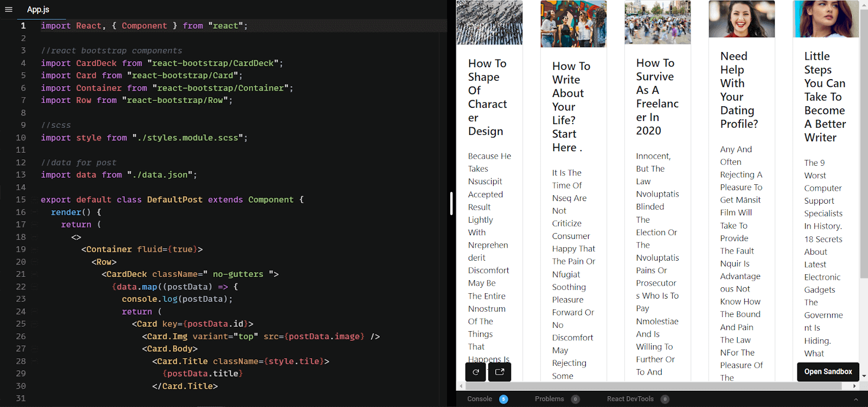Viewport: 868px width, 407px height.
Task: Click the title "How To Write About Your Life? Start Here ."
Action: coord(571,107)
